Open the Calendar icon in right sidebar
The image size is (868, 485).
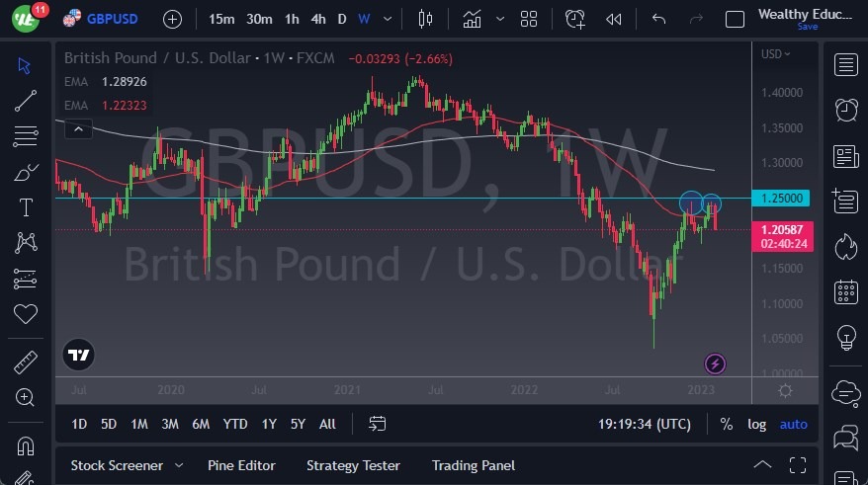pos(845,291)
